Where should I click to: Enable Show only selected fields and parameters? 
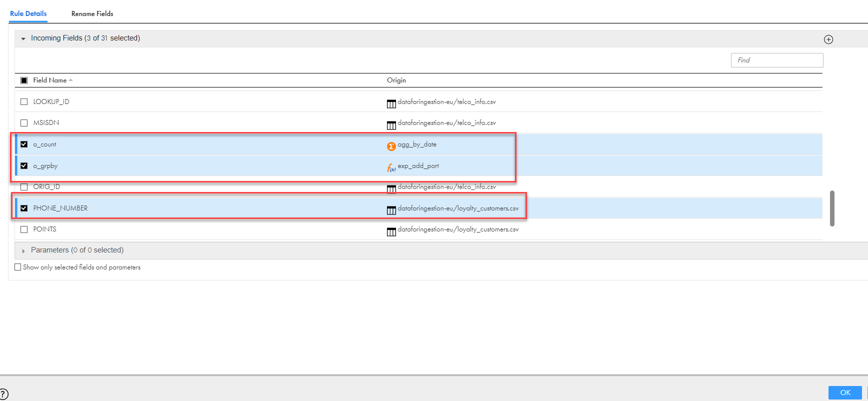(x=18, y=267)
